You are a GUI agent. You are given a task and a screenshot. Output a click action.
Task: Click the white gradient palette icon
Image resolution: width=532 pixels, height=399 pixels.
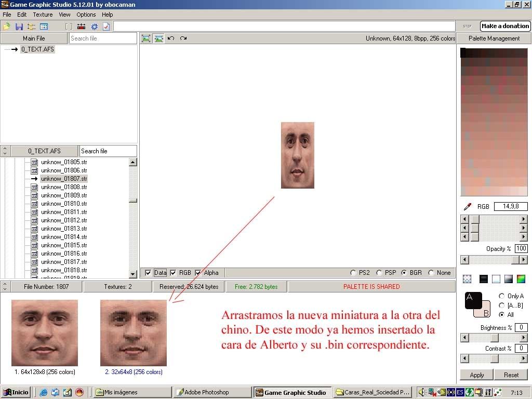tap(496, 279)
